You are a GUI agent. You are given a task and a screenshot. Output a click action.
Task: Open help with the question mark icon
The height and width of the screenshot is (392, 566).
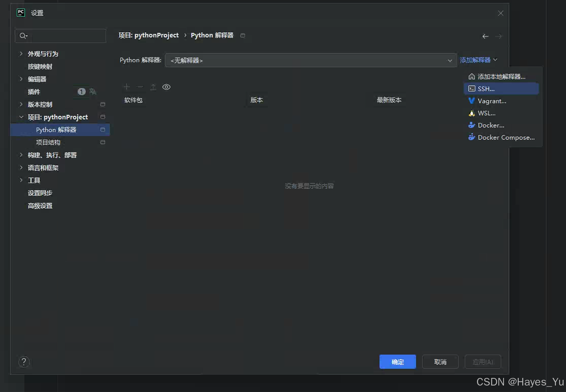coord(24,362)
